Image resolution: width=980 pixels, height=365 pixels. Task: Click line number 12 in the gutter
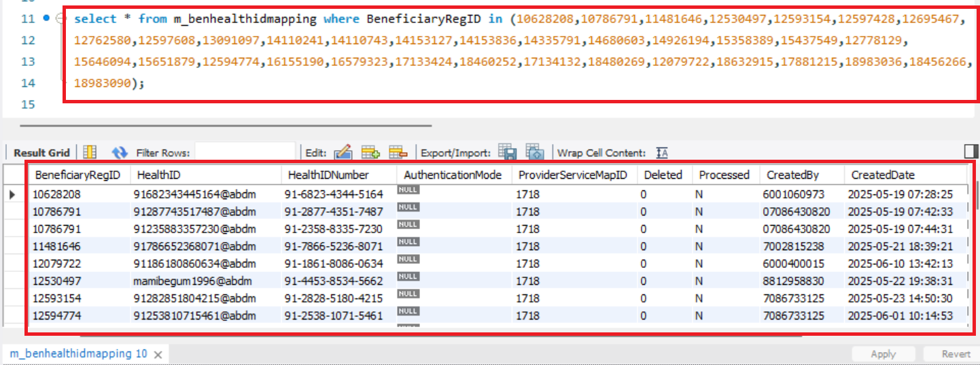27,40
